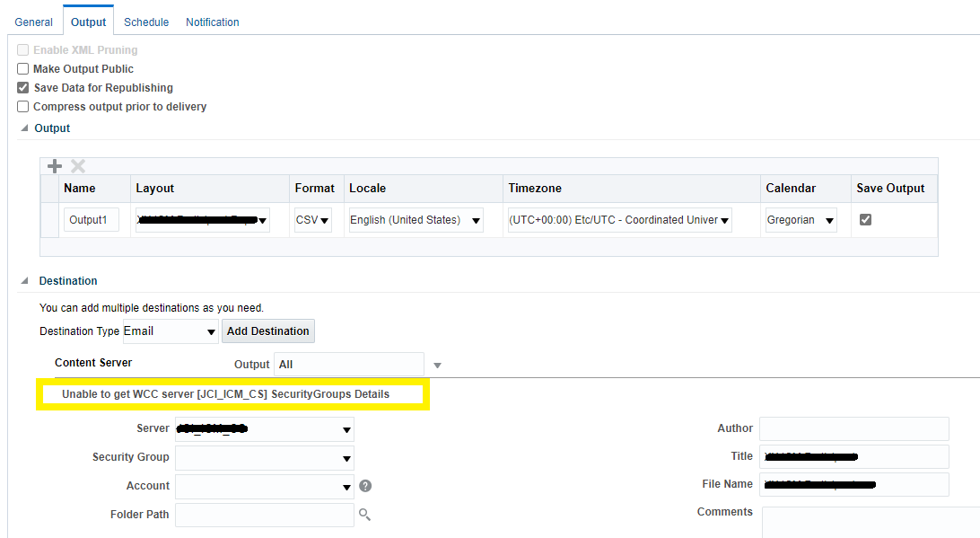Collapse the Destination section
The height and width of the screenshot is (538, 980).
point(24,281)
